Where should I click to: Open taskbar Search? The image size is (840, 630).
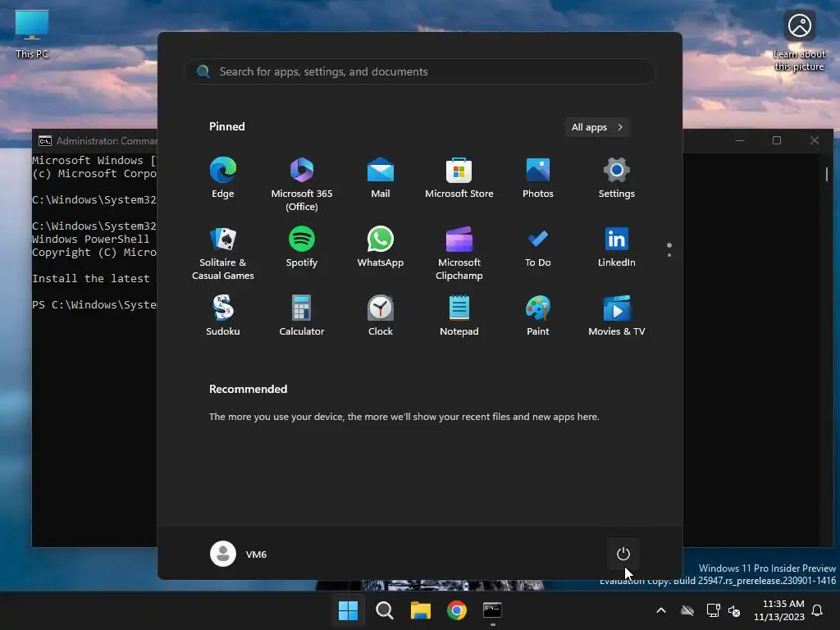pos(384,610)
